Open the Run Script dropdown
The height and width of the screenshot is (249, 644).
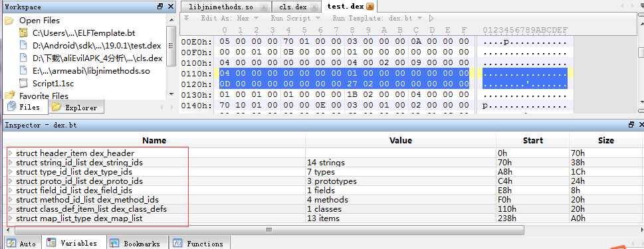click(296, 18)
